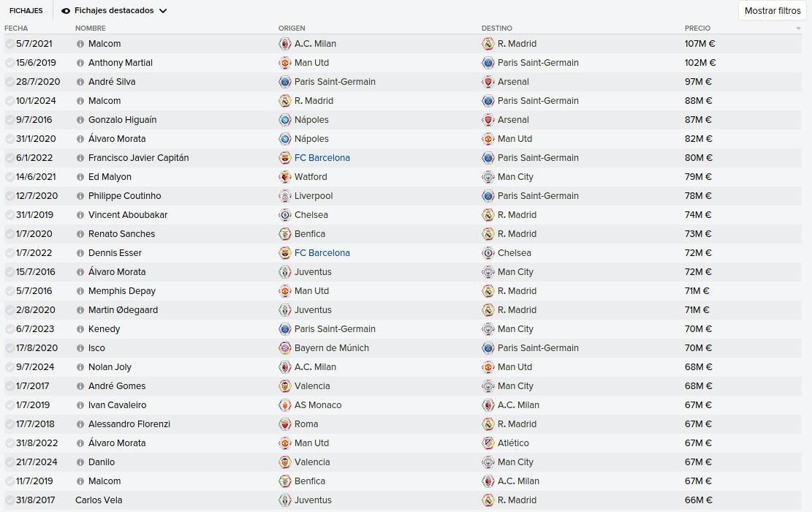Select the FICHAJES tab
812x512 pixels.
pos(26,10)
